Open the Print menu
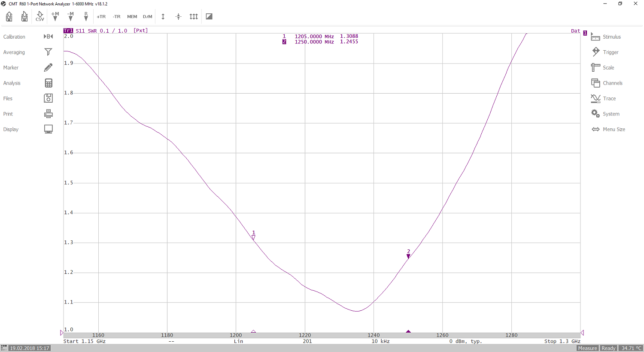Viewport: 644px width, 352px height. coord(28,114)
